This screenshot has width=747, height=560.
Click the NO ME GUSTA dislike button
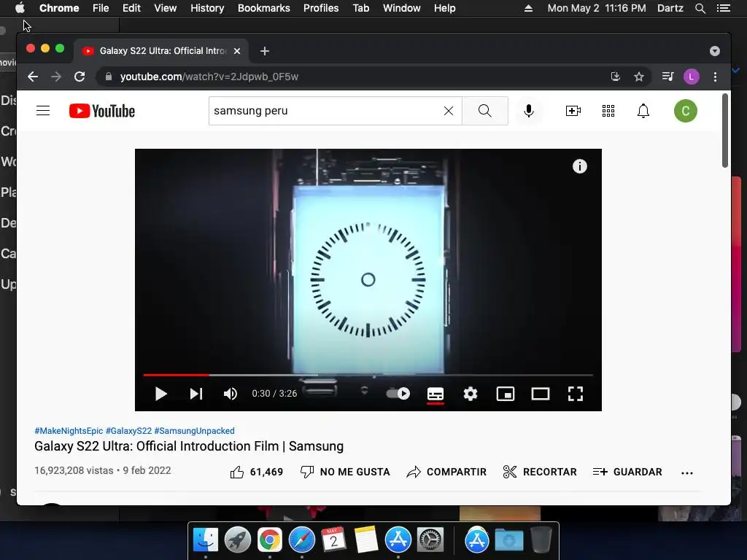click(345, 472)
